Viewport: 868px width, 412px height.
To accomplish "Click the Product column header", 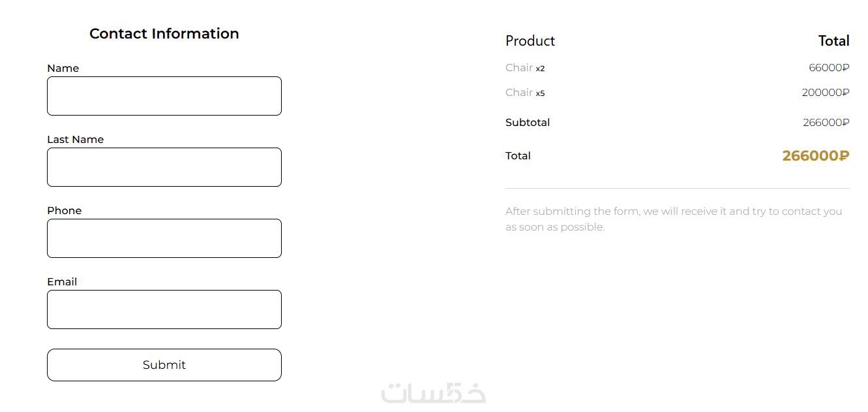I will point(530,41).
